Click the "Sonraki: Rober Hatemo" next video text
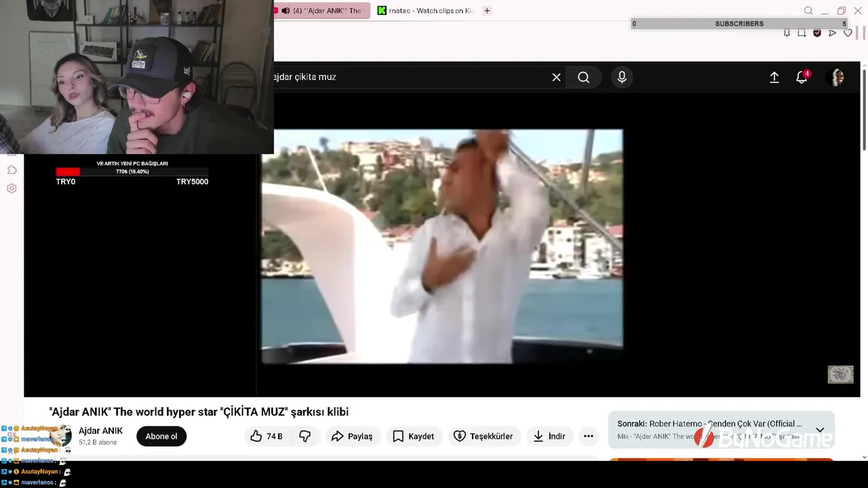The height and width of the screenshot is (488, 868). pos(709,424)
